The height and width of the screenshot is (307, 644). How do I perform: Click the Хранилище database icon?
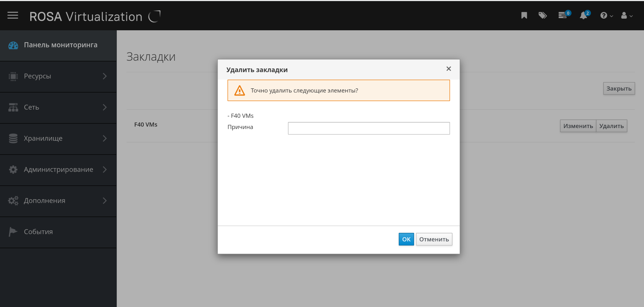(13, 138)
